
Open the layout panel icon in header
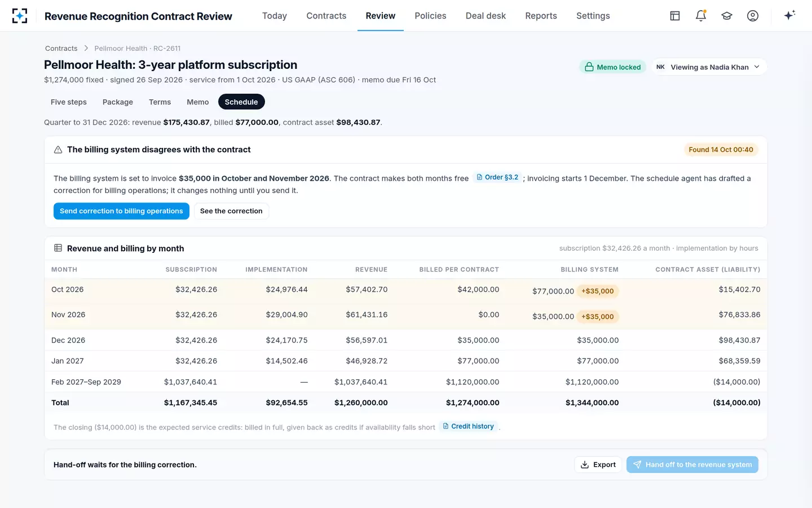tap(675, 16)
